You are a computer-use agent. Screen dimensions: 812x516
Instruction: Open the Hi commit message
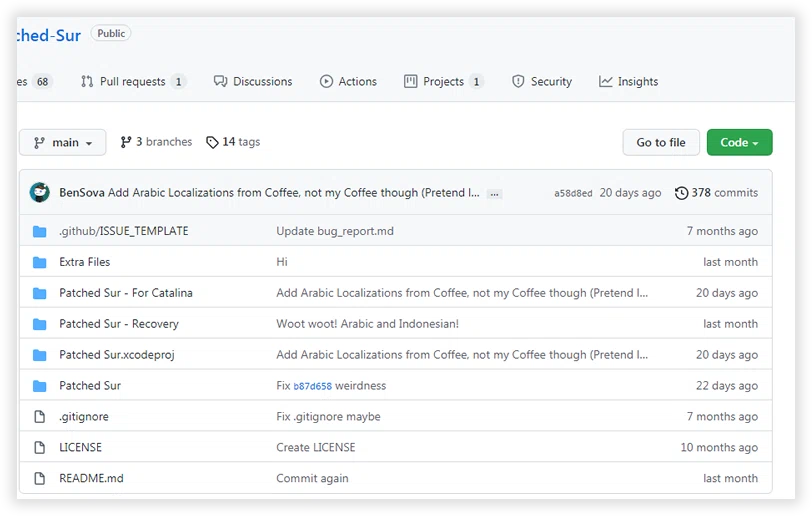point(282,262)
